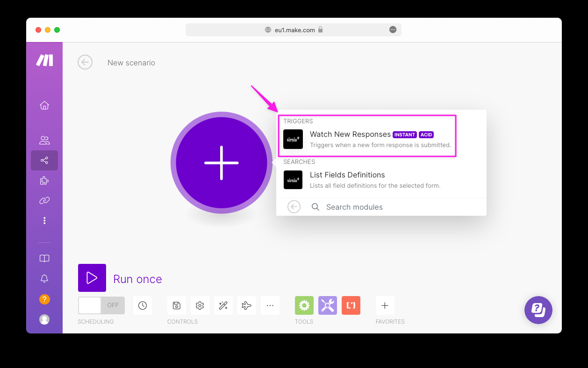
Task: Open Connections link icon in sidebar
Action: click(x=44, y=200)
